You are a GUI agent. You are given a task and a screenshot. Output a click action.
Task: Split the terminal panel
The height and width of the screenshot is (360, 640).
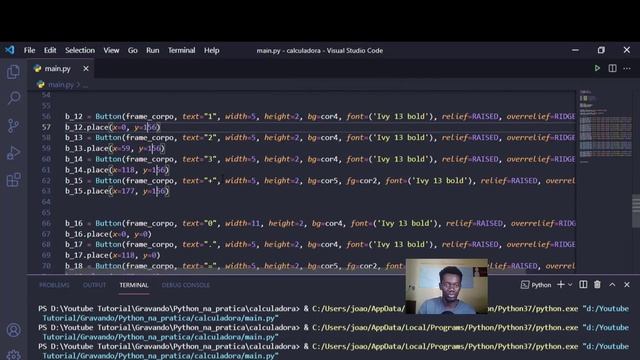coord(583,284)
